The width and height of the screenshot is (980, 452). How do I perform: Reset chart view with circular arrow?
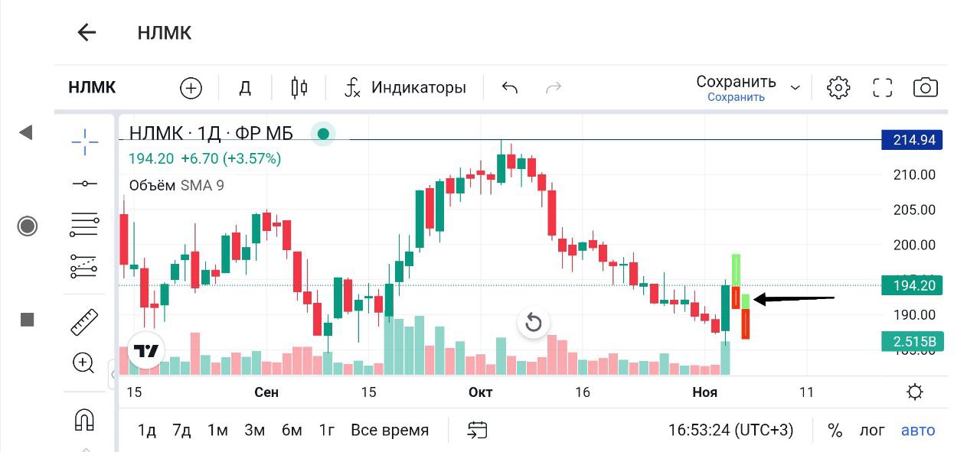(534, 323)
